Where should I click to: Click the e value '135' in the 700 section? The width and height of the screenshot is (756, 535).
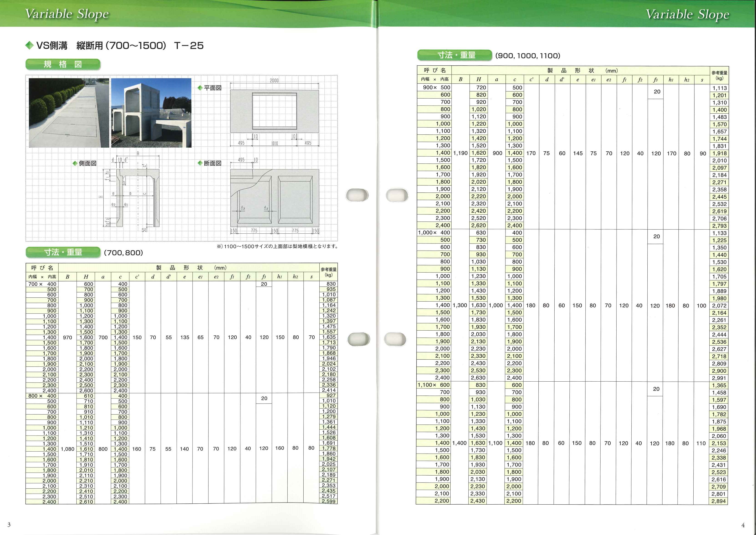[185, 337]
